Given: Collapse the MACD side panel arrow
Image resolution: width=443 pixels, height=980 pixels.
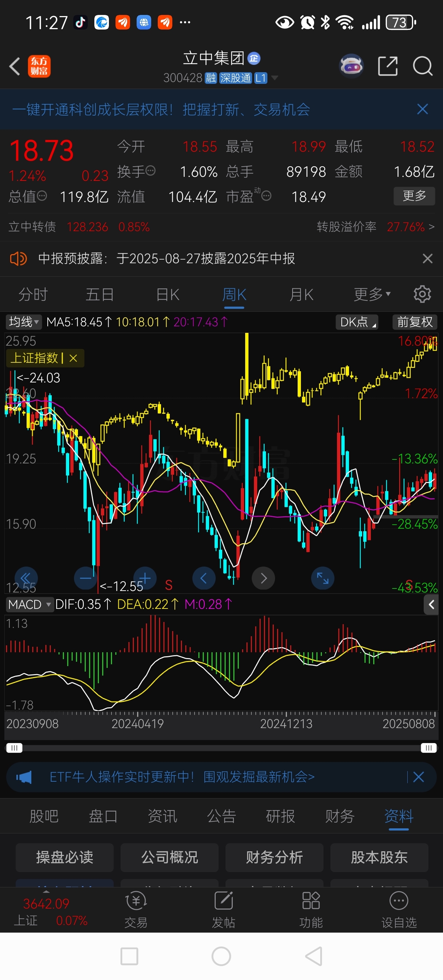Looking at the screenshot, I should click(x=431, y=604).
